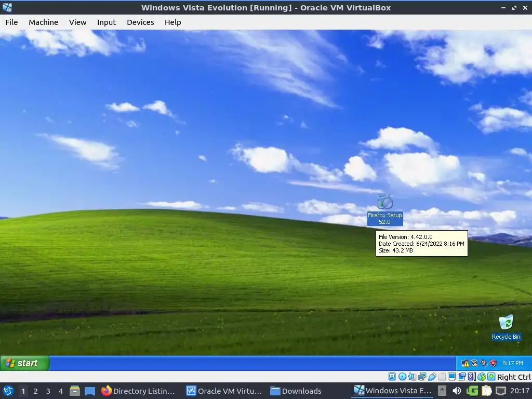This screenshot has height=399, width=532.
Task: Open the file manager launcher in host panel
Action: (75, 391)
